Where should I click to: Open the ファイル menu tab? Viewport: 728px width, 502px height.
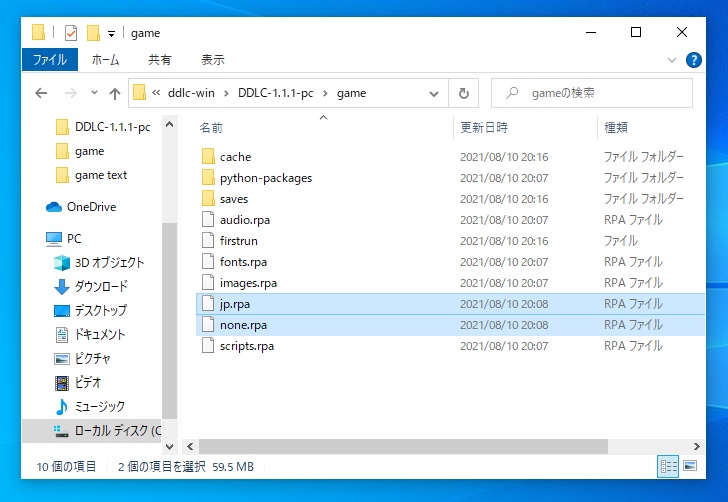[x=50, y=59]
